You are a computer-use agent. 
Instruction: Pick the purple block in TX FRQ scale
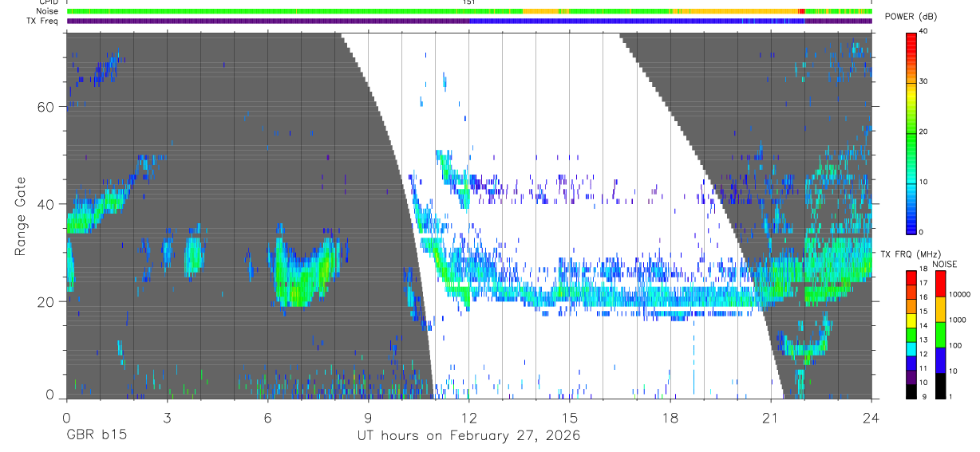(x=911, y=377)
